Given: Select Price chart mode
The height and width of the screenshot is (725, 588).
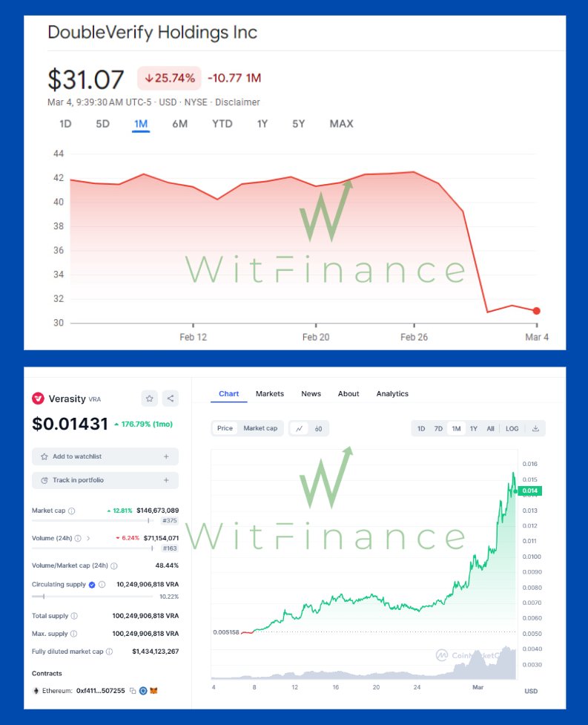Looking at the screenshot, I should coord(225,428).
